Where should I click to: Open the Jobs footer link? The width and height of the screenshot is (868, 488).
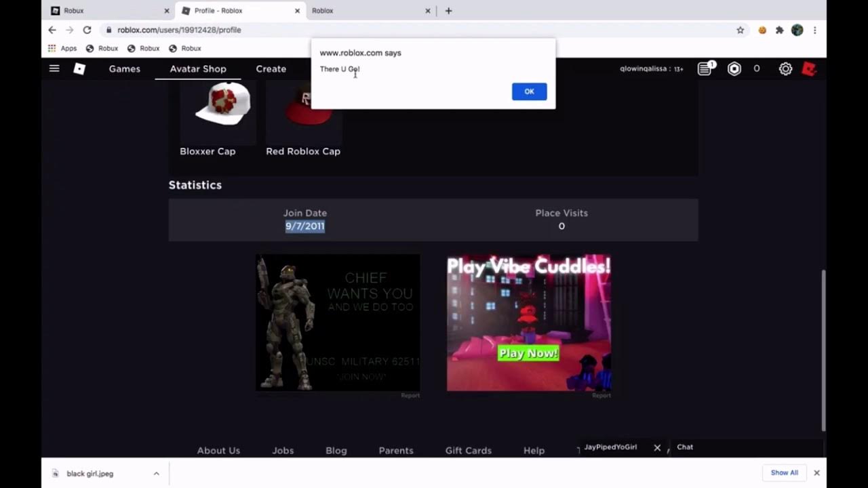(x=283, y=451)
